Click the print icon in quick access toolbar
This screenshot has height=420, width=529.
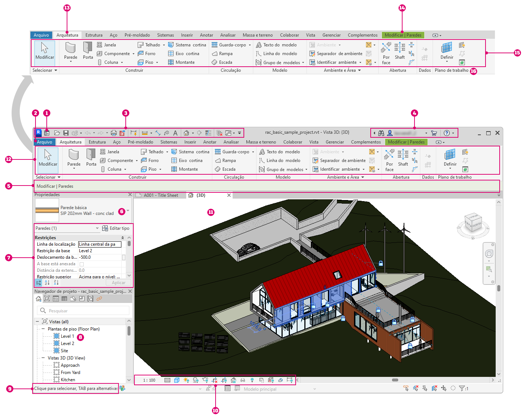[x=114, y=133]
